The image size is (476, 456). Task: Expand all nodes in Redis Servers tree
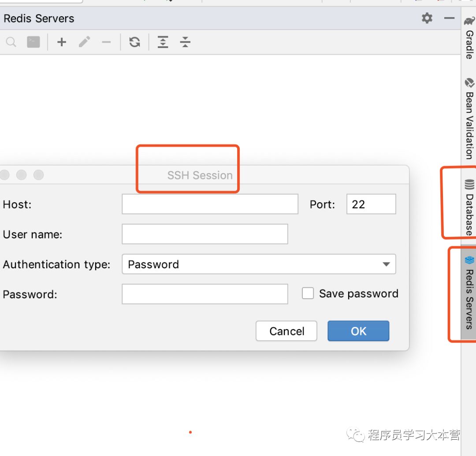163,42
